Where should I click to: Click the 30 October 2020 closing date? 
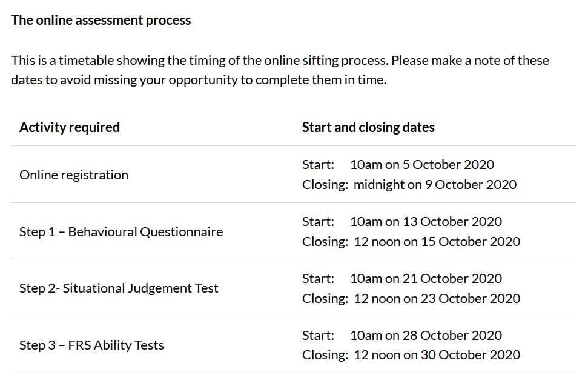[x=437, y=355]
